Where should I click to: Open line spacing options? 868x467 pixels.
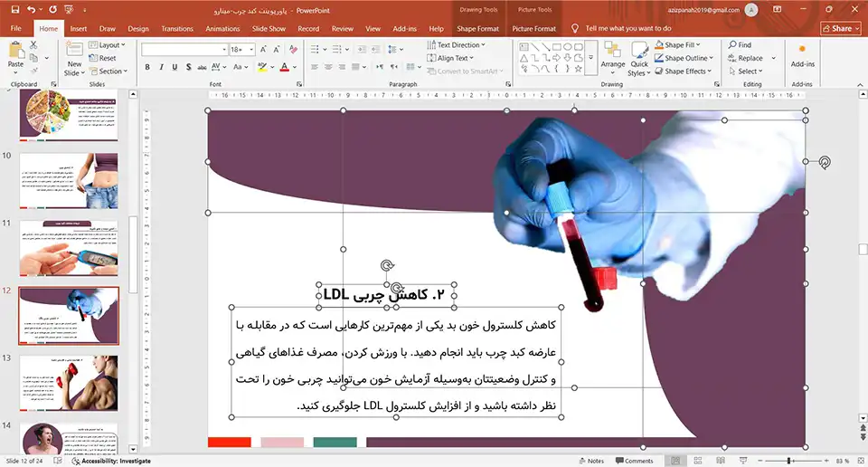(x=395, y=49)
